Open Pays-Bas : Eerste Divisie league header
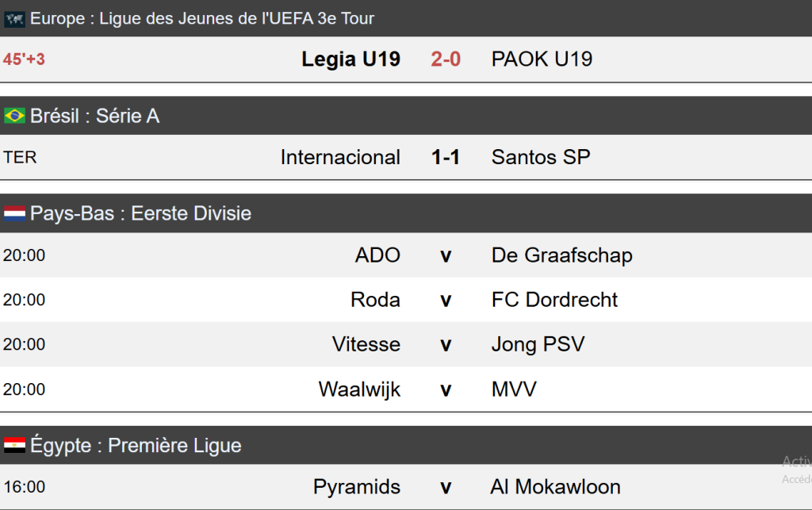 tap(140, 213)
